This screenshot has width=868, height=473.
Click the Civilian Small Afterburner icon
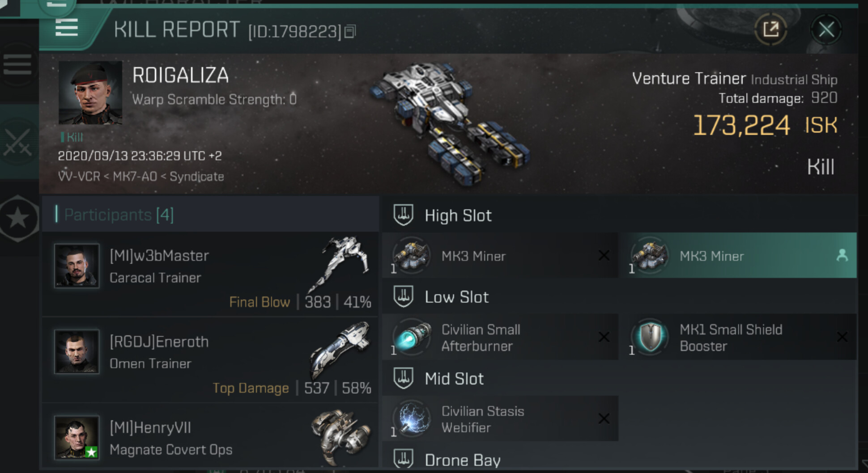[412, 338]
